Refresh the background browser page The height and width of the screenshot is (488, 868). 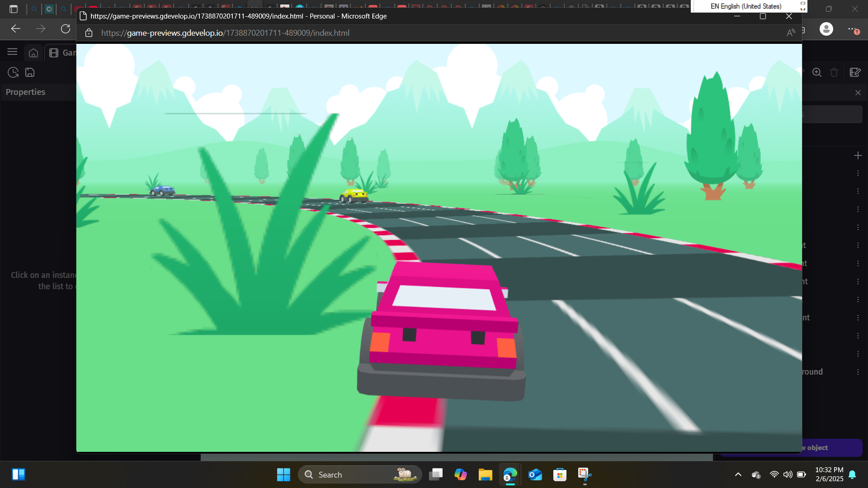pos(66,29)
